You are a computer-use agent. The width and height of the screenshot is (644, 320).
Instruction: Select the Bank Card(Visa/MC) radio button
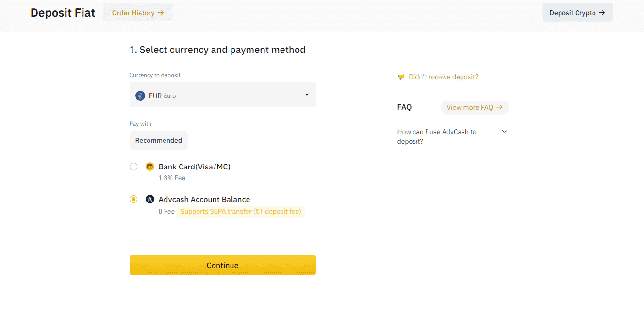[x=133, y=167]
